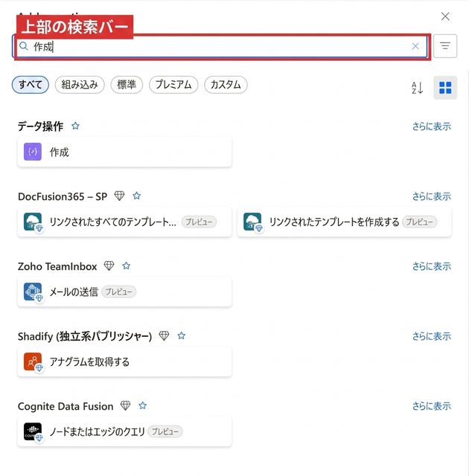Image resolution: width=469 pixels, height=476 pixels.
Task: Click the DocFusion365 – SP heading
Action: (63, 196)
